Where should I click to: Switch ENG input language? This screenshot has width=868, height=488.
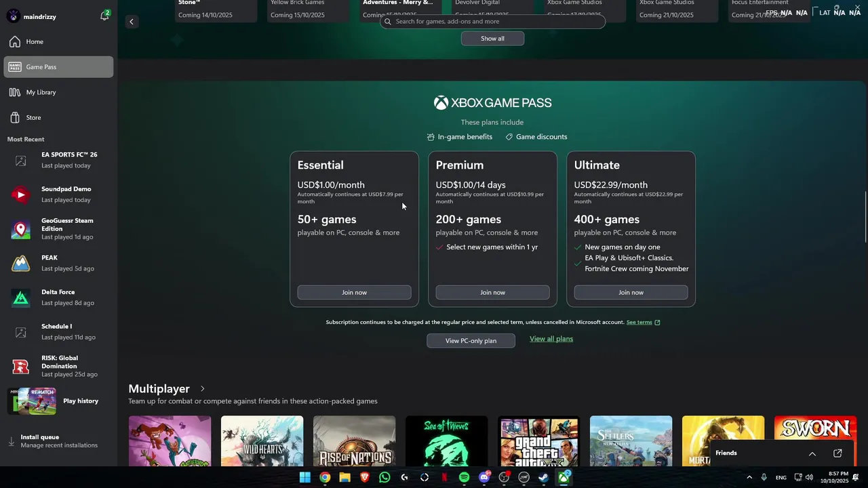[781, 477]
